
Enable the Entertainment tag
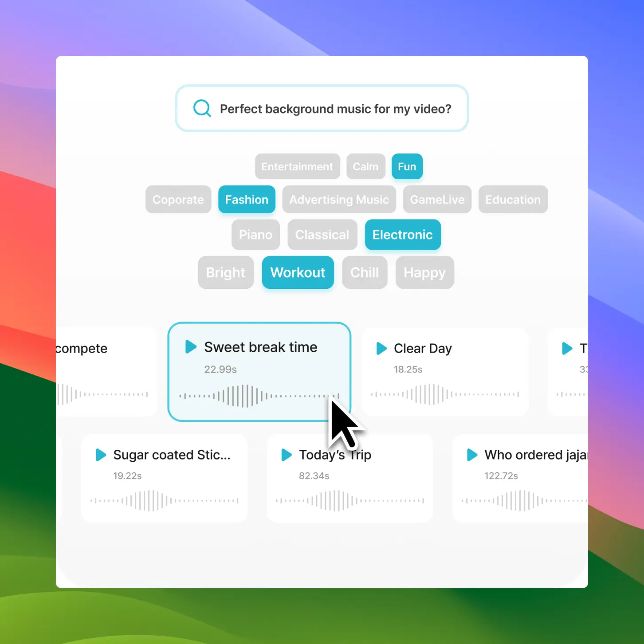pyautogui.click(x=297, y=167)
